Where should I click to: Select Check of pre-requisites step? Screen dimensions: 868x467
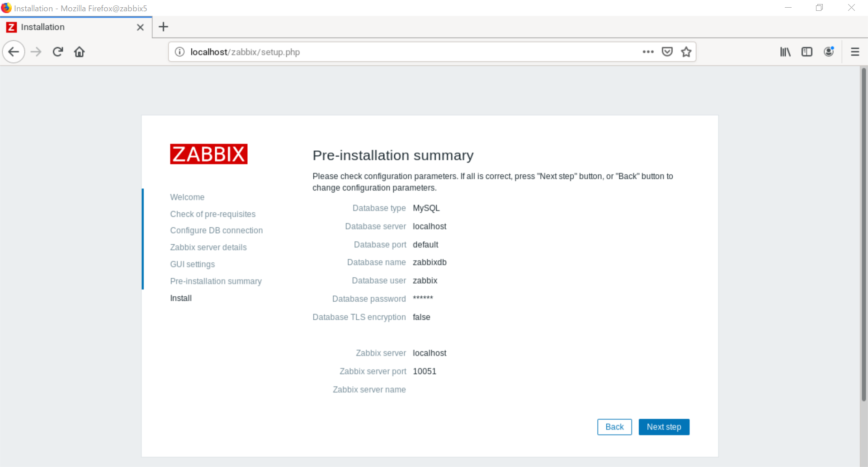pos(212,214)
